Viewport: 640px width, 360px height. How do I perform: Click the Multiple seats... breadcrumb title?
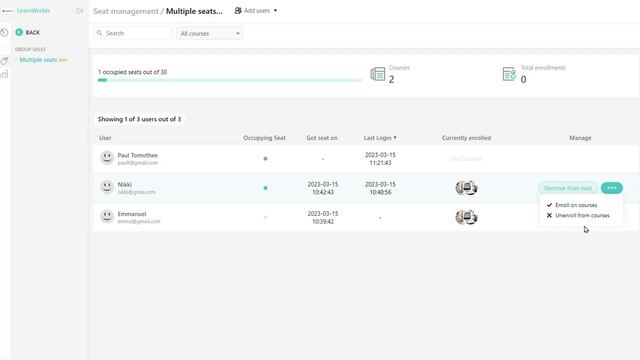point(194,11)
